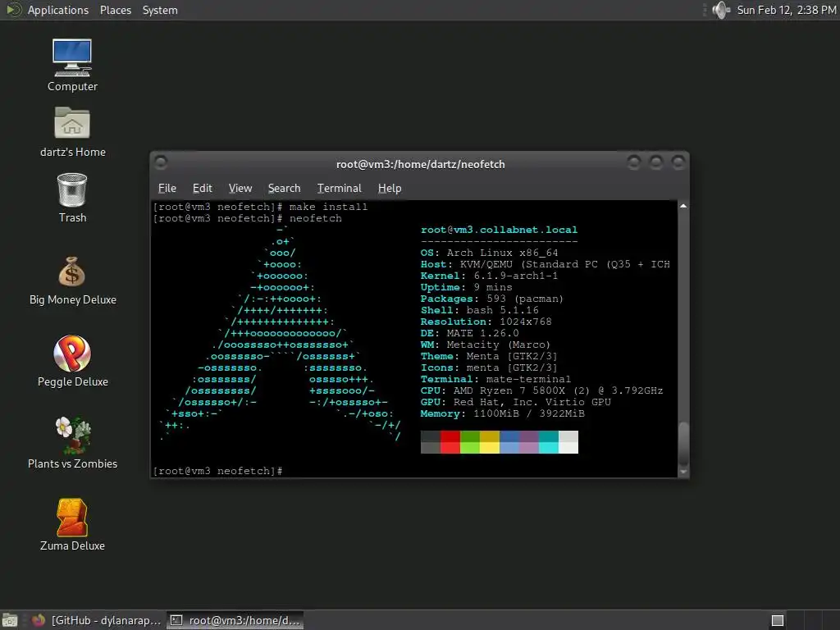
Task: Open the System menu in top panel
Action: coord(160,10)
